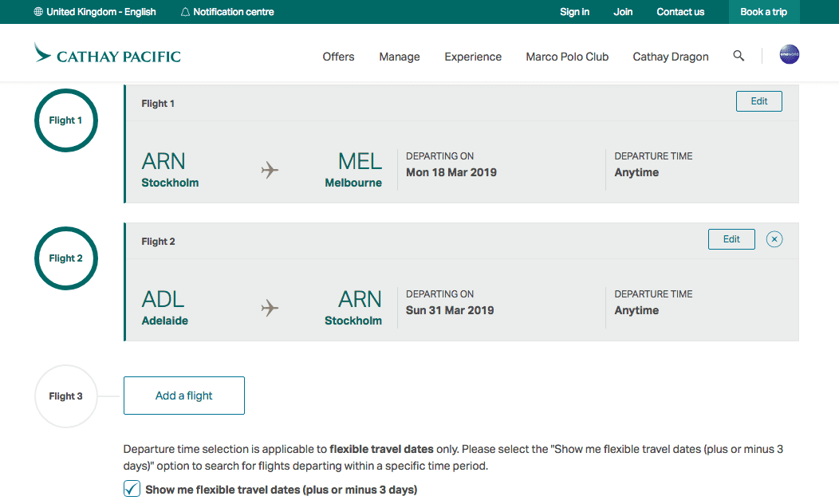Screen dimensions: 839x504
Task: Click Flight 2 Anytime departure time
Action: [x=636, y=310]
